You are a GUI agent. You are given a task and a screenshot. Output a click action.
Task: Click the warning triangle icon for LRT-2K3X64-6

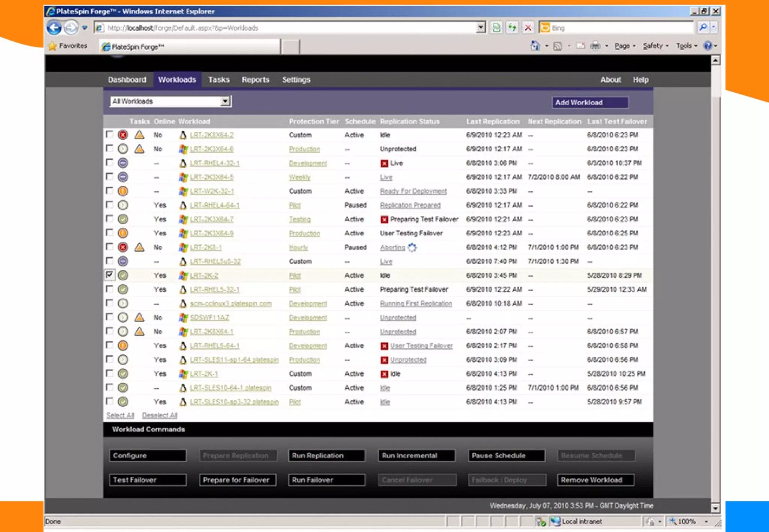(x=139, y=149)
